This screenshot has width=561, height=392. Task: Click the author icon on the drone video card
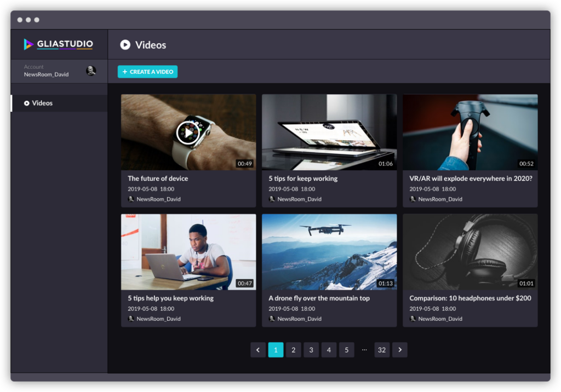(x=272, y=319)
